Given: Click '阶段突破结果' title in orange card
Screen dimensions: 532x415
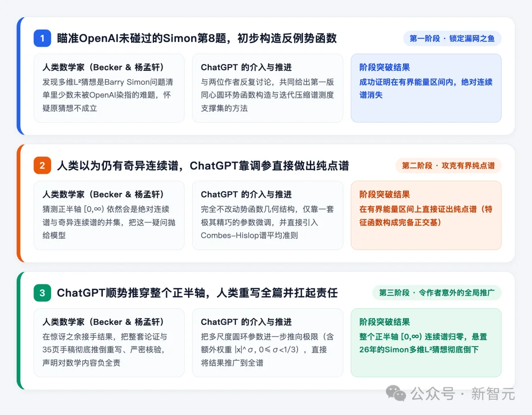Looking at the screenshot, I should 384,194.
